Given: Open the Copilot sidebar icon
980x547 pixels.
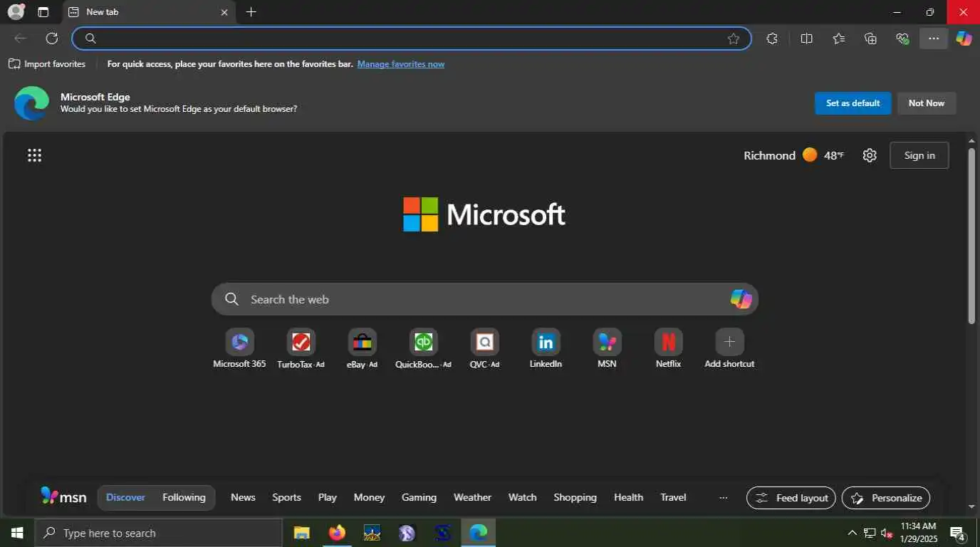Looking at the screenshot, I should [964, 38].
